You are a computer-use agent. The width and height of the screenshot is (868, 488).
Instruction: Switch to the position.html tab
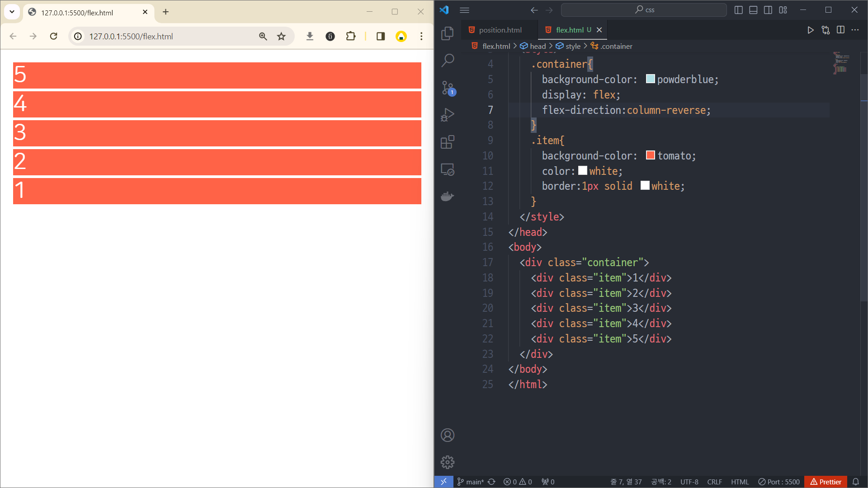(x=500, y=30)
